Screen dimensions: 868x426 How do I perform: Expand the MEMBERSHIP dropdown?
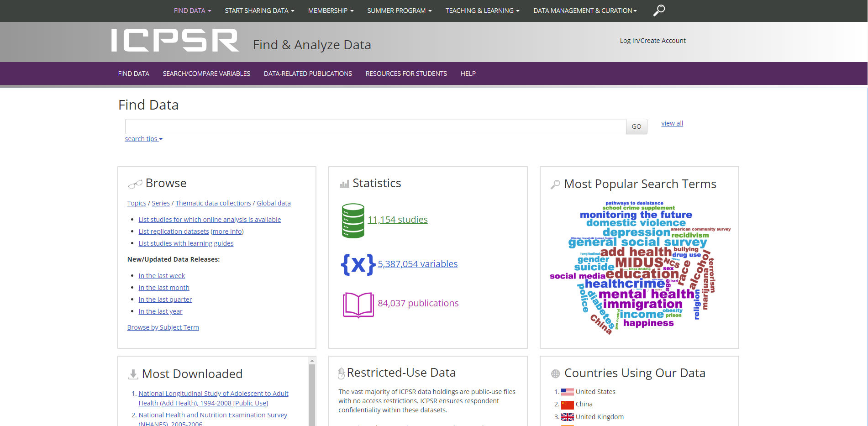(x=331, y=11)
